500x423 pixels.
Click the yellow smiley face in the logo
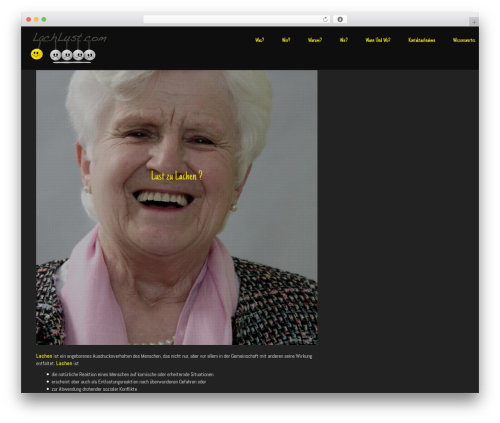coord(37,54)
